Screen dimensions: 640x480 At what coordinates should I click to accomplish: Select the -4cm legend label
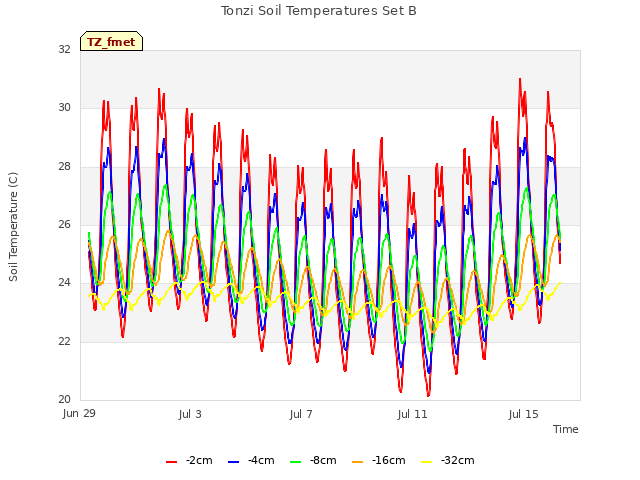point(261,461)
